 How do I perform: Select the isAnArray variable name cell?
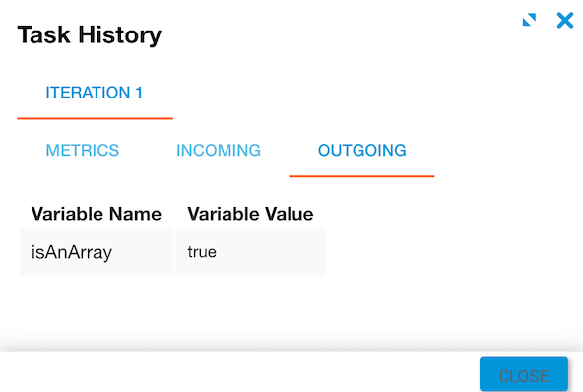click(x=97, y=252)
